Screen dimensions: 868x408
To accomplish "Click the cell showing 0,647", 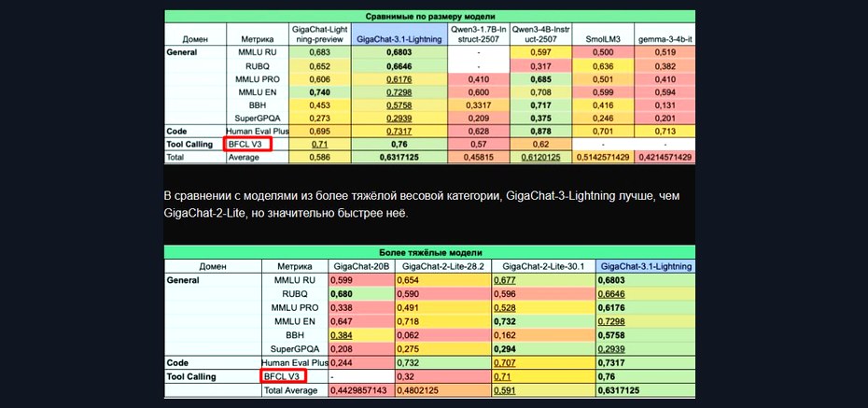I will pyautogui.click(x=361, y=321).
